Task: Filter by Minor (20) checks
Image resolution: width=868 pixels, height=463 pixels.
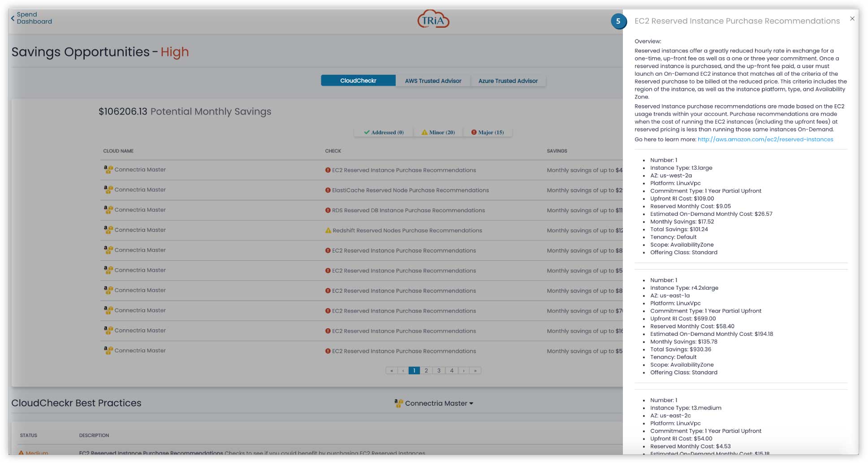Action: [x=438, y=133]
